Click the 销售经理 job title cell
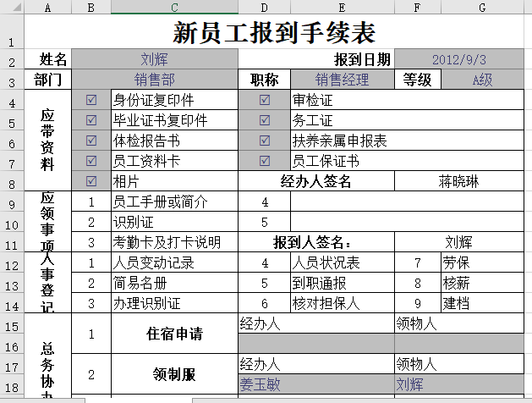The height and width of the screenshot is (403, 532). [x=343, y=80]
